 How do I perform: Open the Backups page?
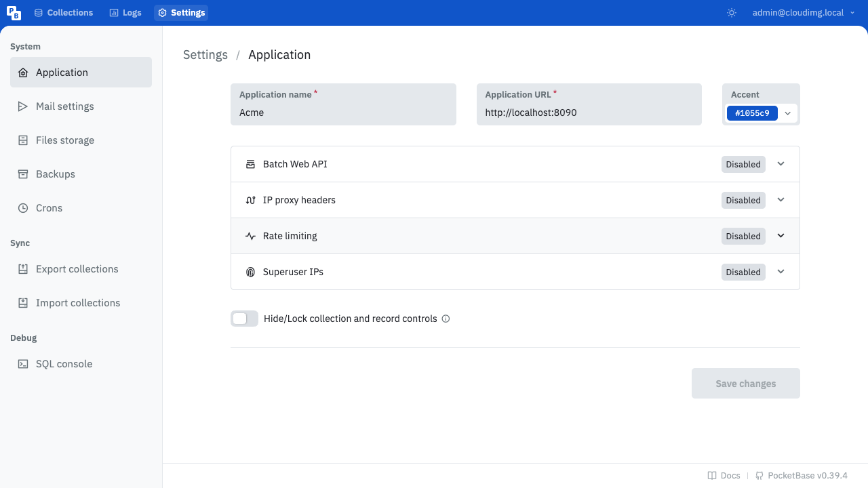point(81,174)
